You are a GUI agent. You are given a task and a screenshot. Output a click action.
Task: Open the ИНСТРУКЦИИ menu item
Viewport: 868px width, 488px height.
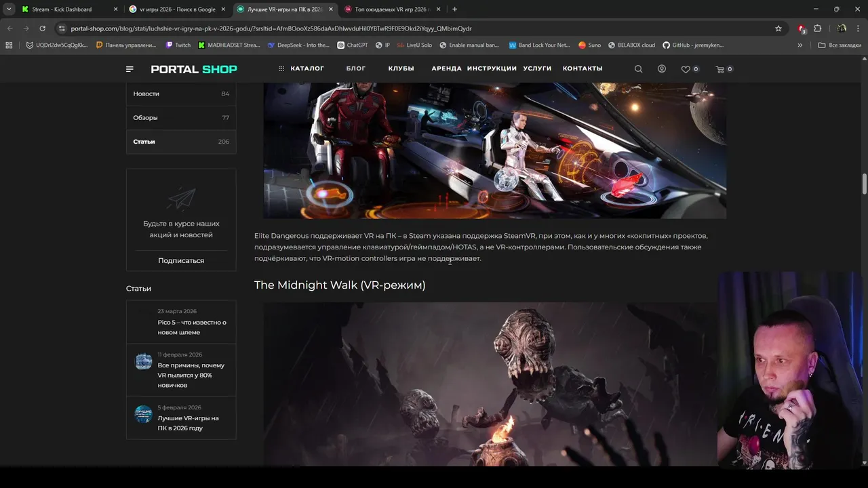point(492,68)
